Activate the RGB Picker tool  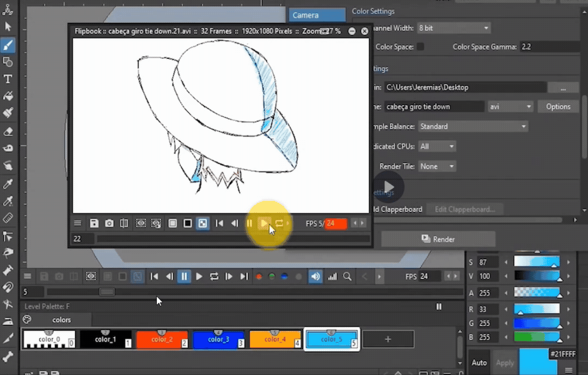(8, 200)
